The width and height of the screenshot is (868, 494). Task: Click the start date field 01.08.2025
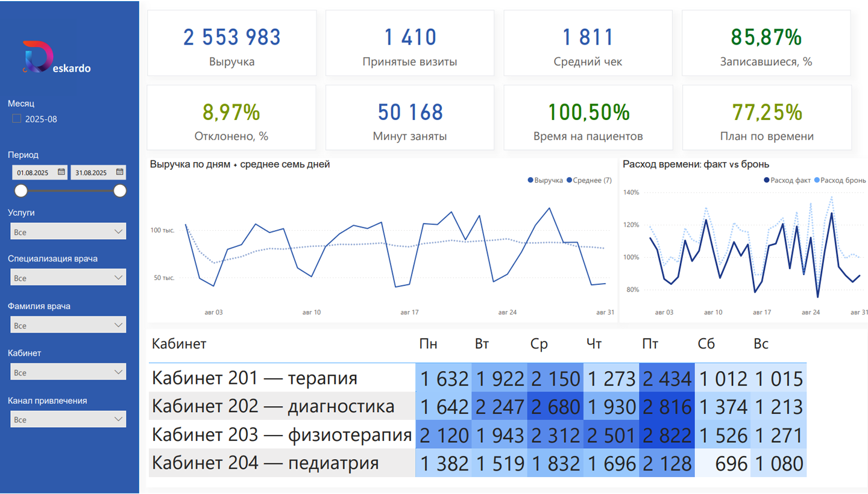click(33, 172)
